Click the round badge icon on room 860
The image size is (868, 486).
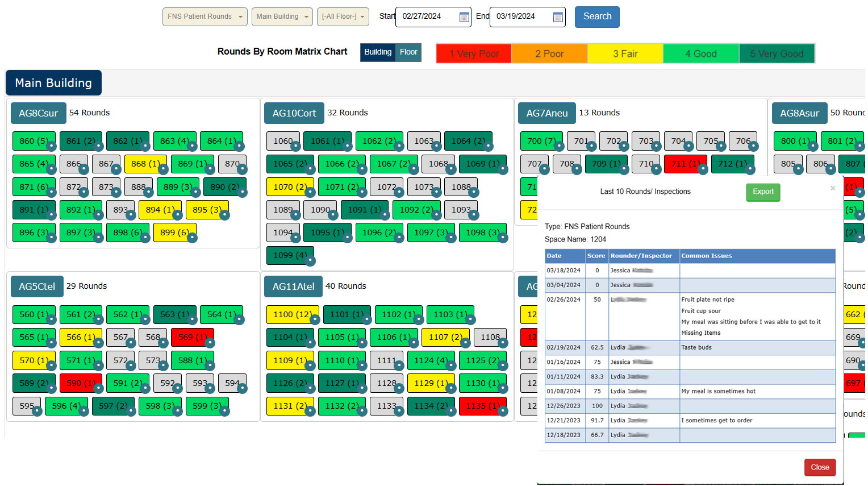click(x=52, y=146)
